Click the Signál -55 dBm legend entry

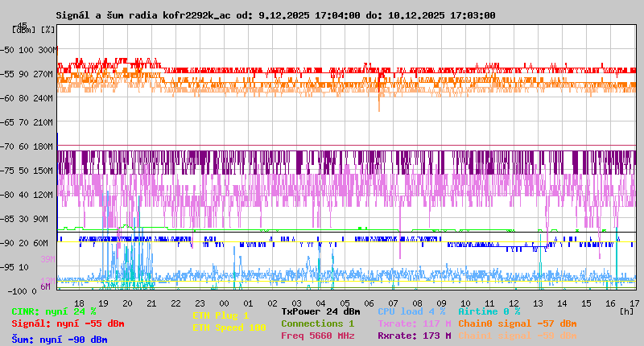[68, 323]
